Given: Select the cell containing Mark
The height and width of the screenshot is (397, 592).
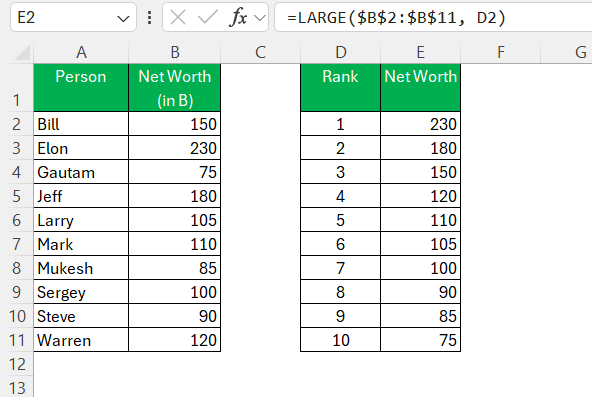Looking at the screenshot, I should click(x=81, y=244).
